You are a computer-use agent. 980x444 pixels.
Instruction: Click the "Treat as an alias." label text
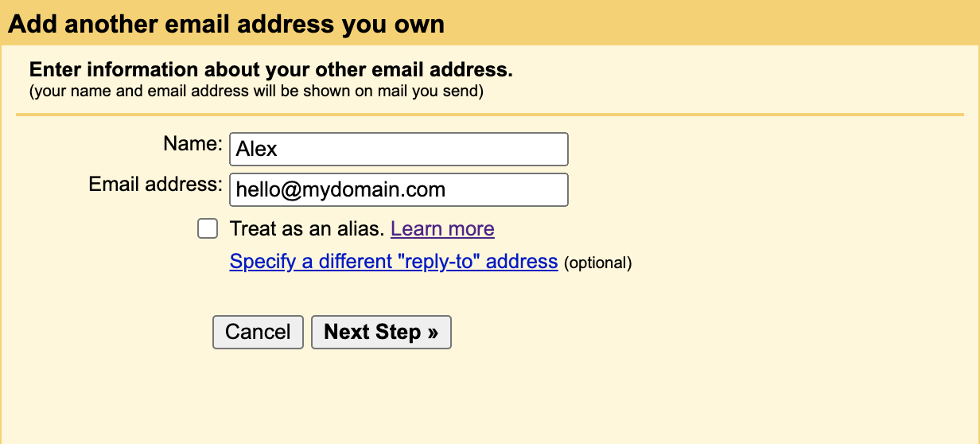307,229
